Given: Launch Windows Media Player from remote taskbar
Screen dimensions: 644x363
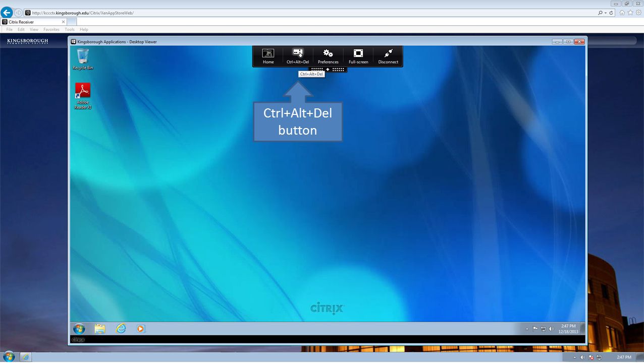Looking at the screenshot, I should point(141,329).
